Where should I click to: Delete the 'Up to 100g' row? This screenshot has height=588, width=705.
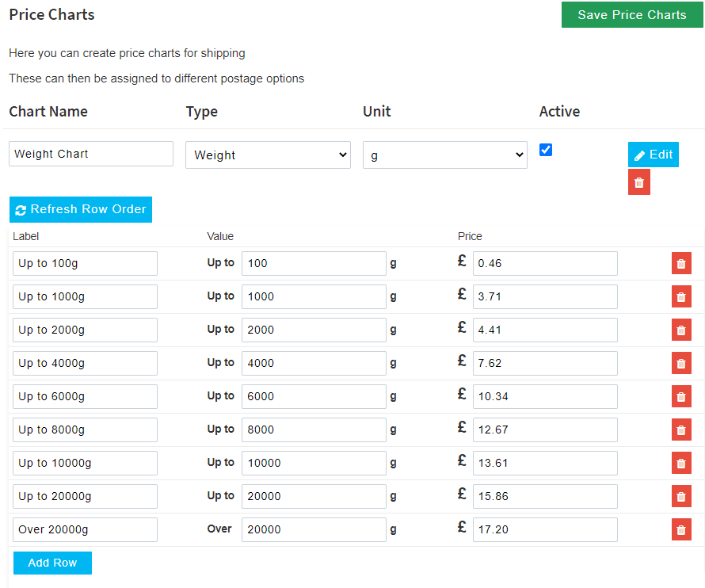(x=681, y=263)
